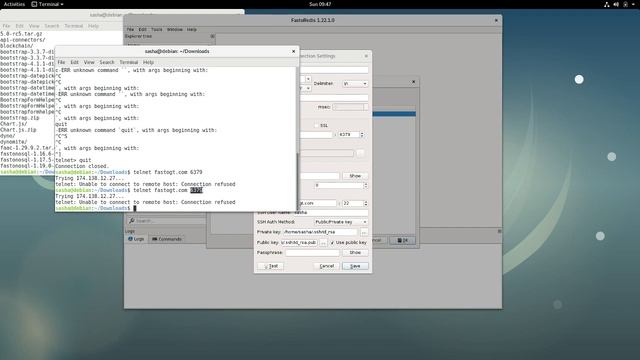The height and width of the screenshot is (360, 640).
Task: Open View menu in front terminal window
Action: click(89, 62)
